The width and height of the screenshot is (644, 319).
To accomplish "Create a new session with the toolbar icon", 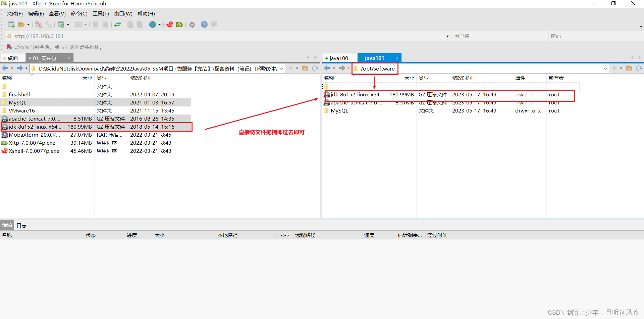I will (11, 25).
